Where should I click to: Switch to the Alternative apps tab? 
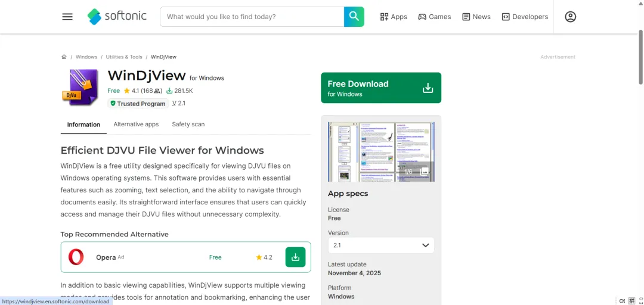[x=136, y=125]
